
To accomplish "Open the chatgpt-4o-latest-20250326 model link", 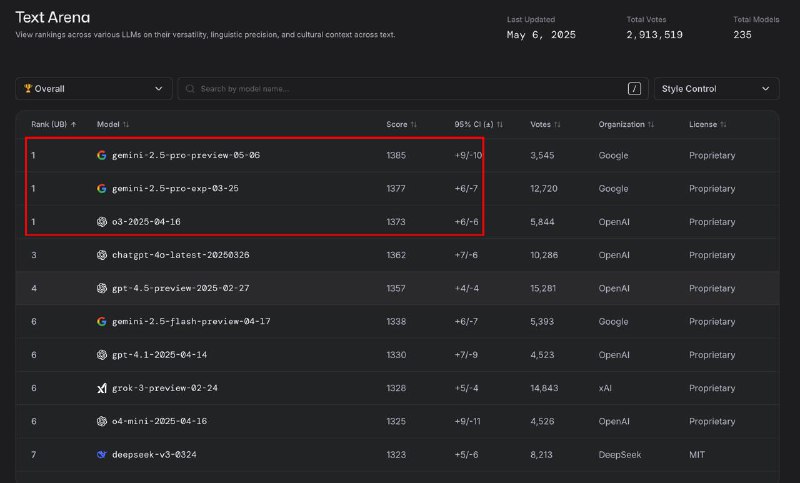I will coord(181,255).
